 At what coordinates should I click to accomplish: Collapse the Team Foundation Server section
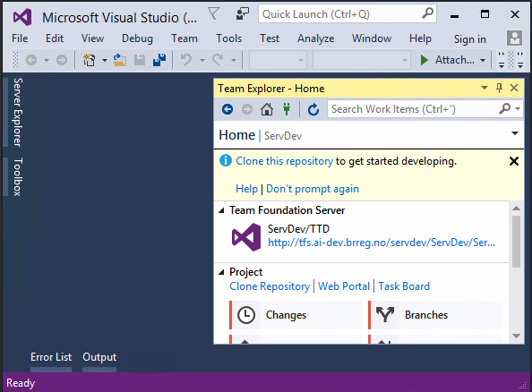(221, 210)
